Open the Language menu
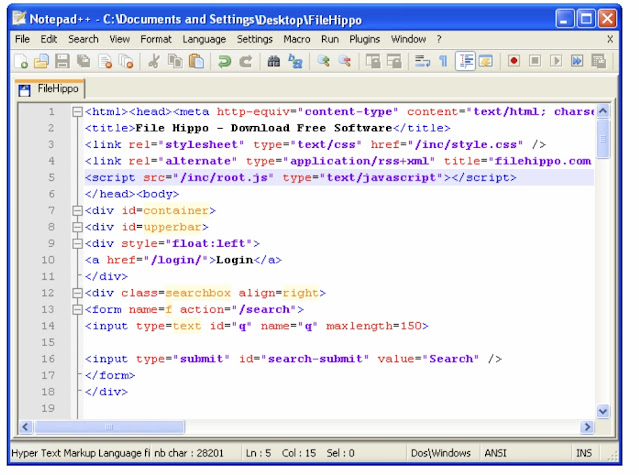The image size is (639, 475). (204, 40)
